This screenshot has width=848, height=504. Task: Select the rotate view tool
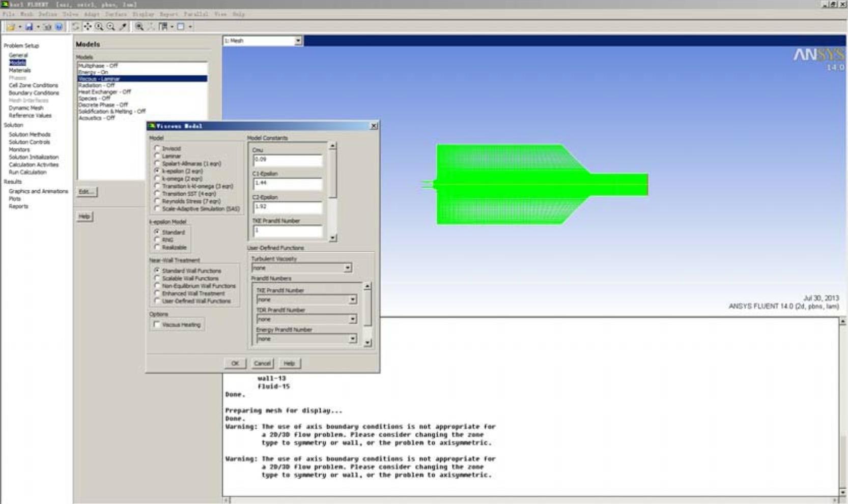76,26
